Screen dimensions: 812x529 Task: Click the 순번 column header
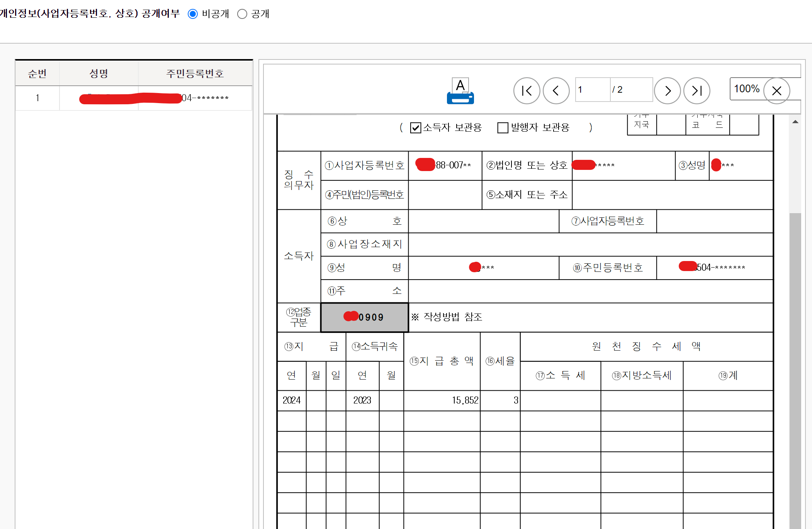point(37,73)
